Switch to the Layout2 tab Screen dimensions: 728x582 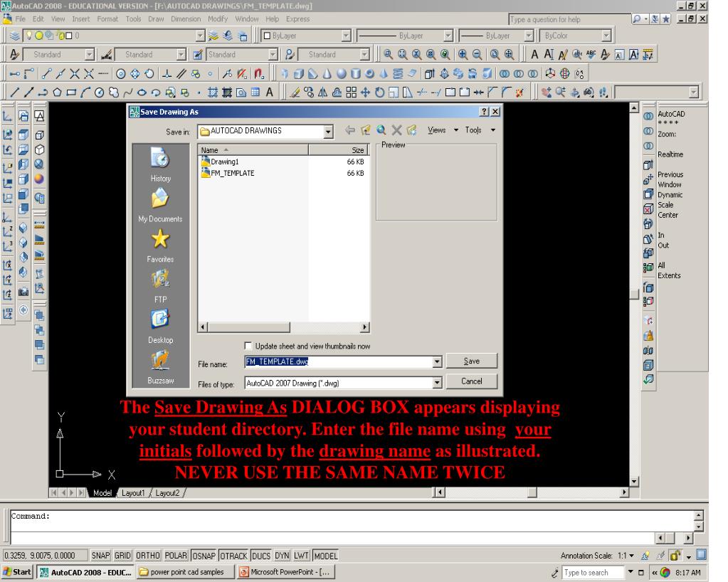(167, 493)
